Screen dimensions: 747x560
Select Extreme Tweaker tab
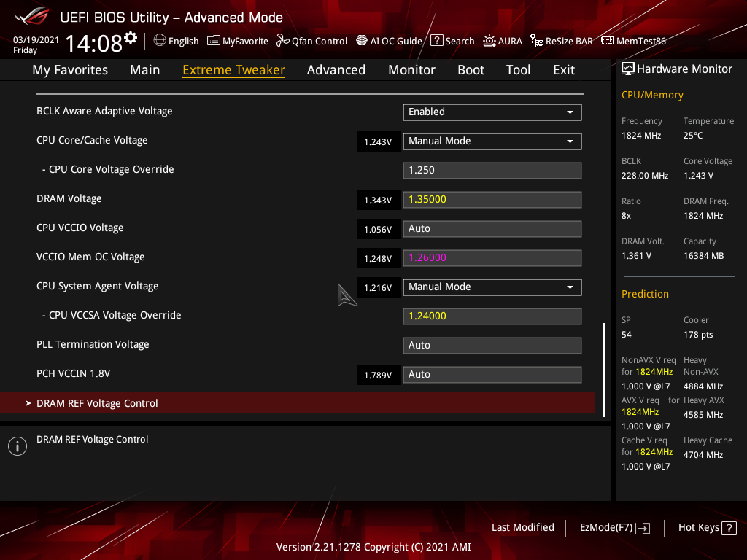pyautogui.click(x=234, y=70)
